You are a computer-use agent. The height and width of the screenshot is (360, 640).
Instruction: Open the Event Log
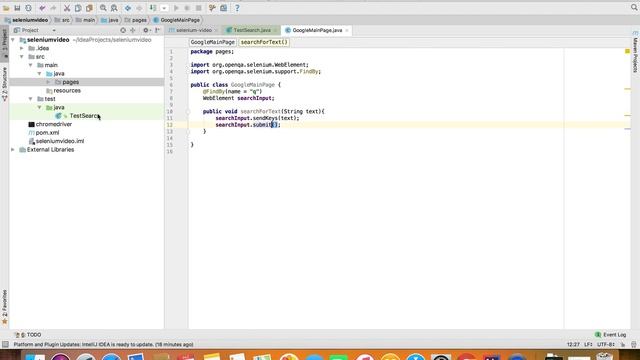click(x=611, y=335)
